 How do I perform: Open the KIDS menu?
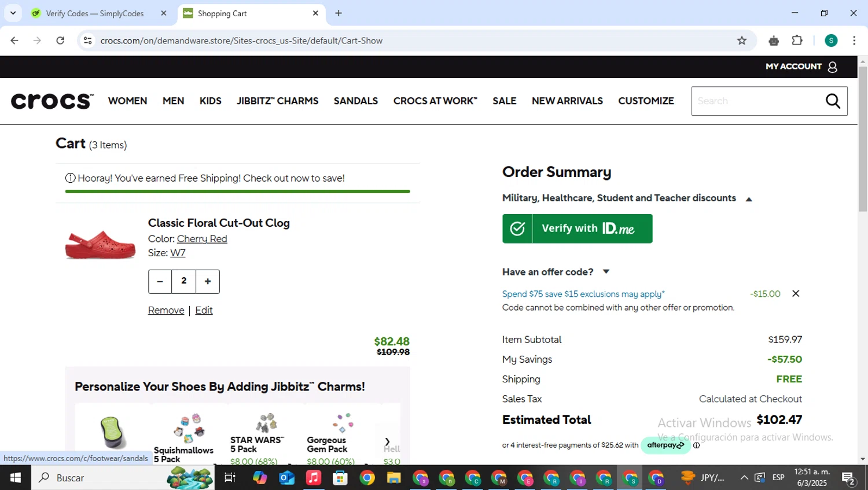pos(211,101)
